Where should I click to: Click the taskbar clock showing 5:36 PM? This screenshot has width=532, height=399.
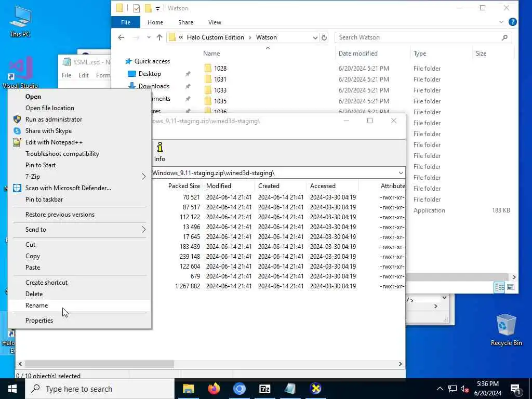[487, 389]
